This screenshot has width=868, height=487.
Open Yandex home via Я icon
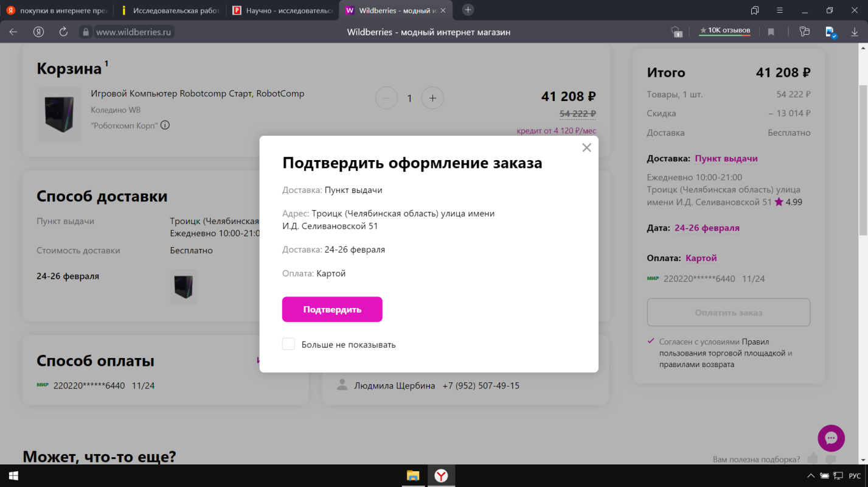pyautogui.click(x=38, y=32)
